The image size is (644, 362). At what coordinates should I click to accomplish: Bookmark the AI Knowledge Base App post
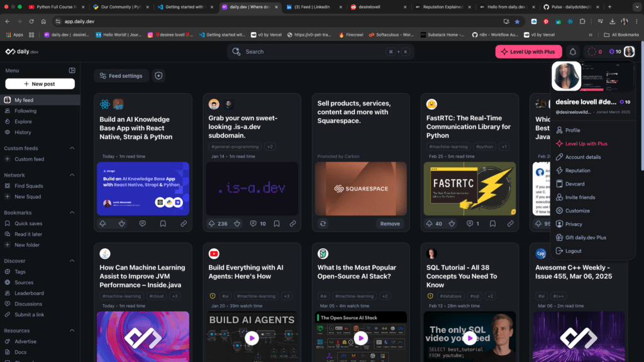pos(163,224)
